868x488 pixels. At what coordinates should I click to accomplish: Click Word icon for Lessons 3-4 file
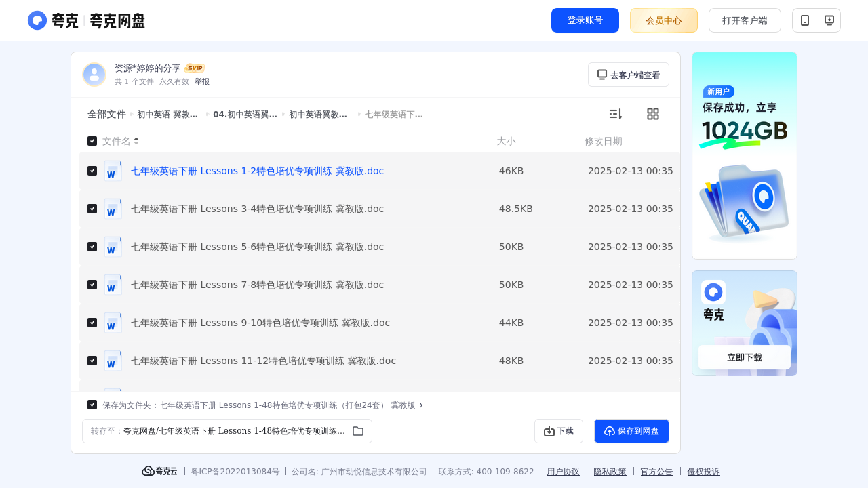[x=113, y=209]
